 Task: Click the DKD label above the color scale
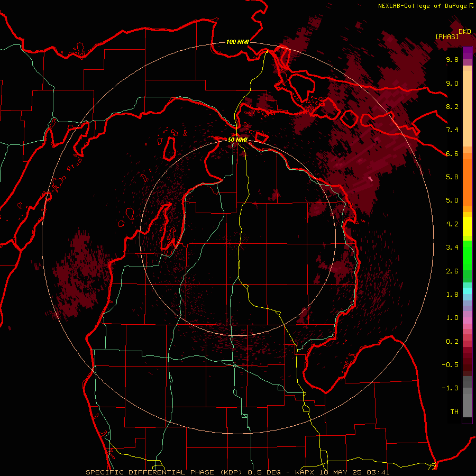(x=465, y=32)
